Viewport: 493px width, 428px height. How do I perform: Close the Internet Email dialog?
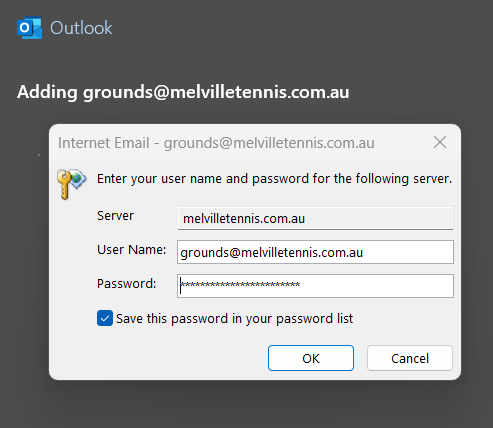point(440,142)
